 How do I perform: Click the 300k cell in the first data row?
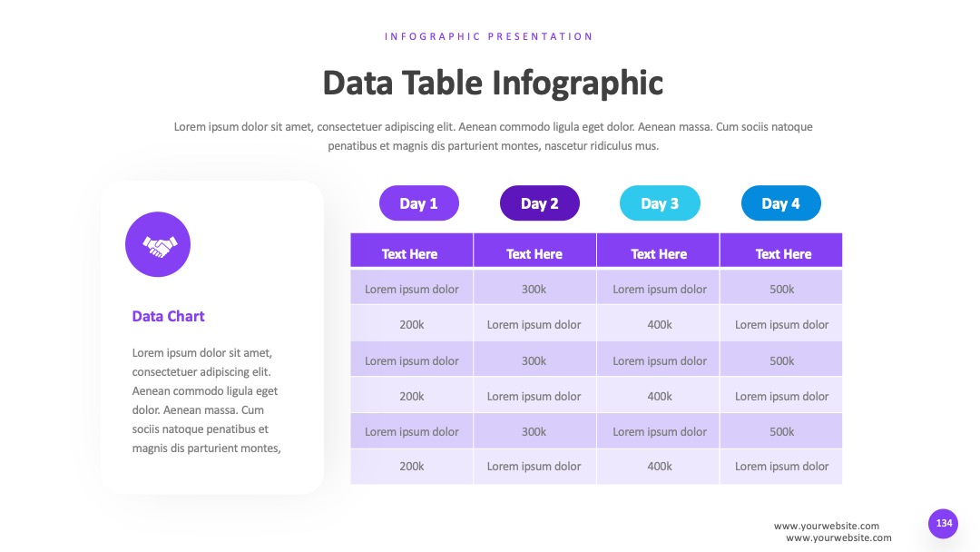[x=534, y=289]
